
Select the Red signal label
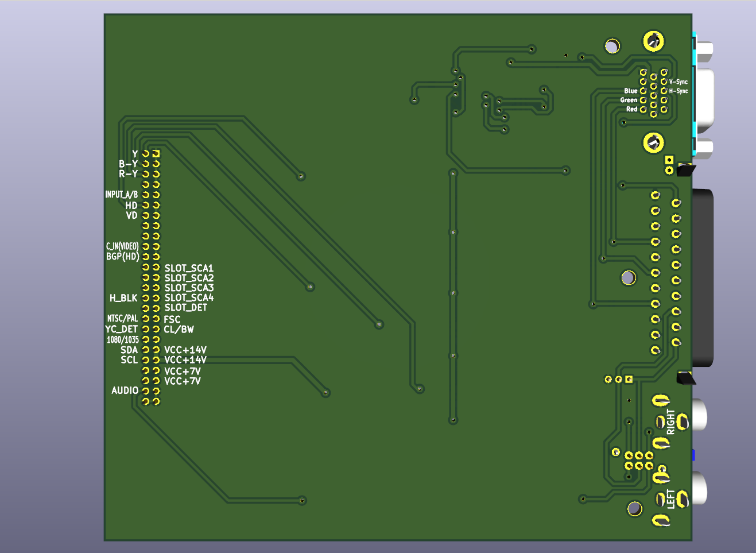tap(631, 109)
